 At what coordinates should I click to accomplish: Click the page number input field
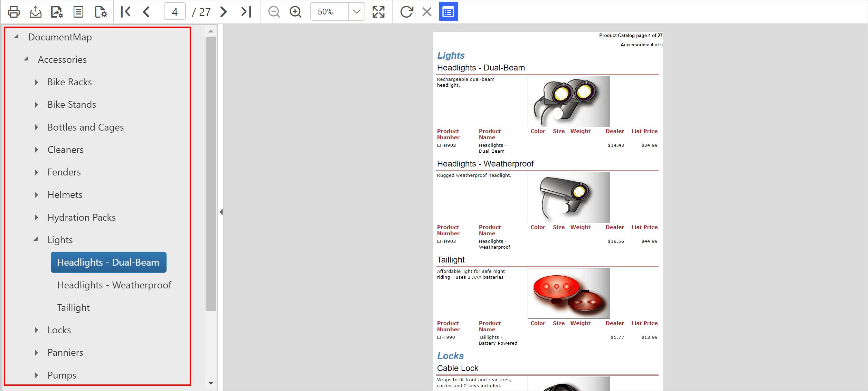pos(174,12)
